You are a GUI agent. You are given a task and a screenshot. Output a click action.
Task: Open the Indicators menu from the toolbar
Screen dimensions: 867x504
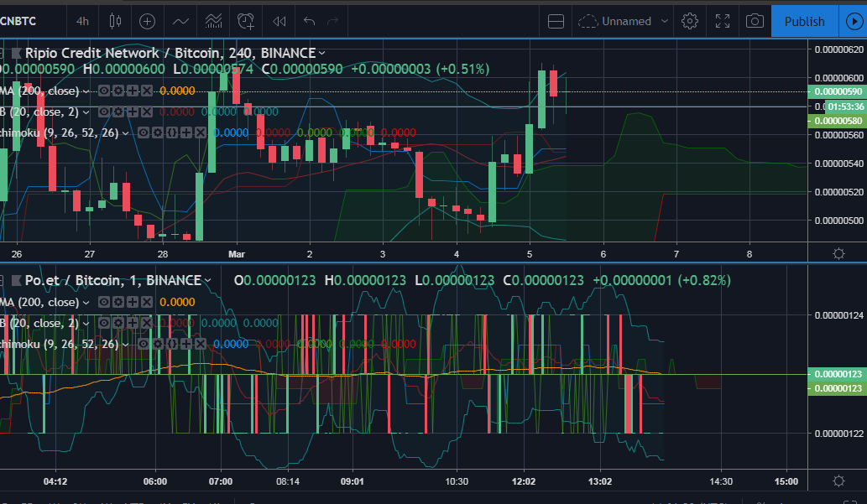tap(180, 22)
